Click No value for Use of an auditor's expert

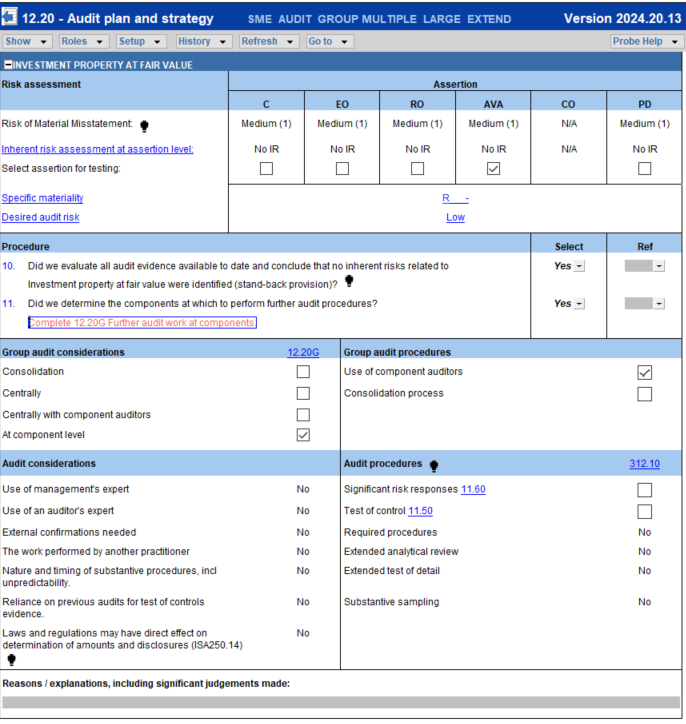(303, 511)
